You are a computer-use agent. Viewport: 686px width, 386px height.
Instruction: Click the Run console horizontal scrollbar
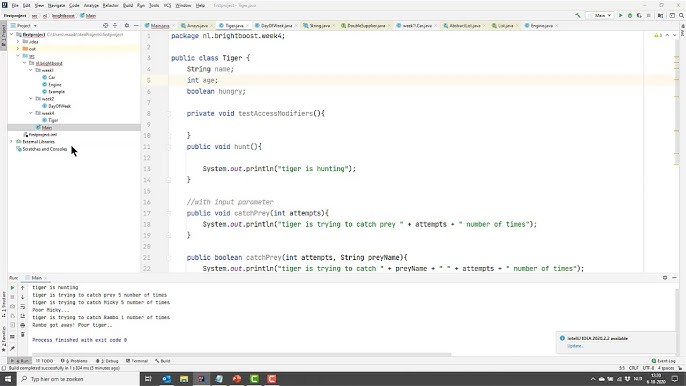pyautogui.click(x=241, y=354)
